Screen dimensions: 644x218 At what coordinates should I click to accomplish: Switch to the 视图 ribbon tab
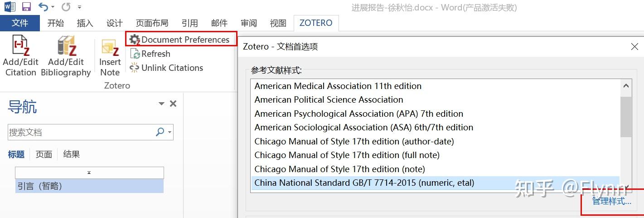point(278,23)
